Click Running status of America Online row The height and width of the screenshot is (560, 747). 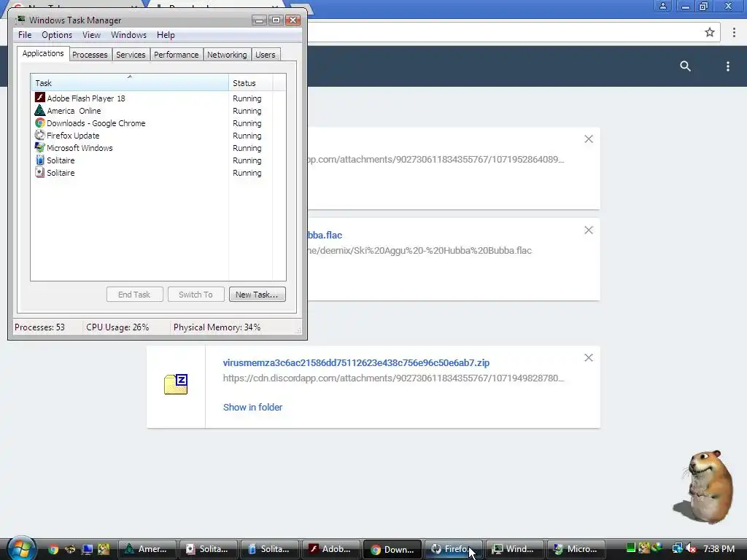tap(247, 111)
